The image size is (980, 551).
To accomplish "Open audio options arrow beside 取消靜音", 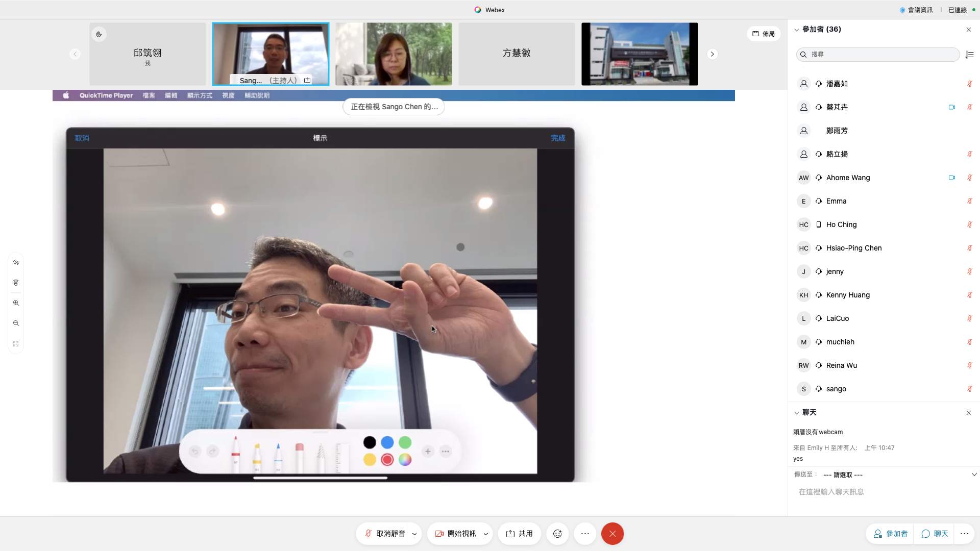I will 414,534.
